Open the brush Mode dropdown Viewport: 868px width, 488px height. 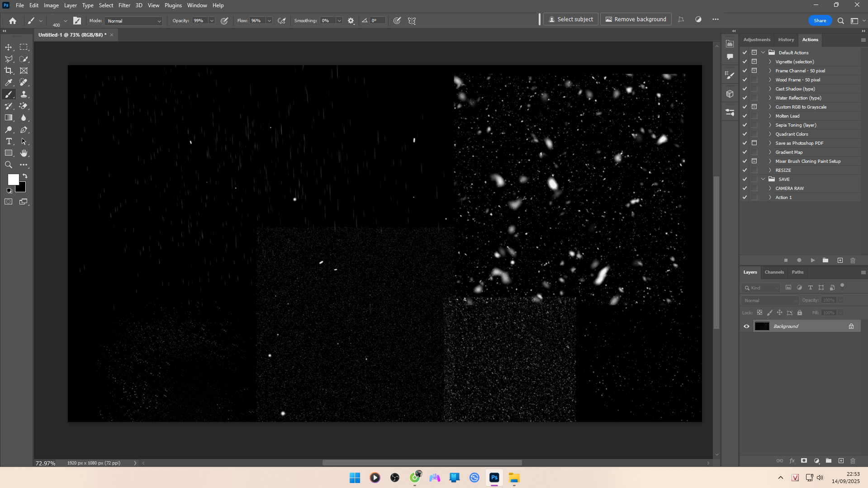133,21
